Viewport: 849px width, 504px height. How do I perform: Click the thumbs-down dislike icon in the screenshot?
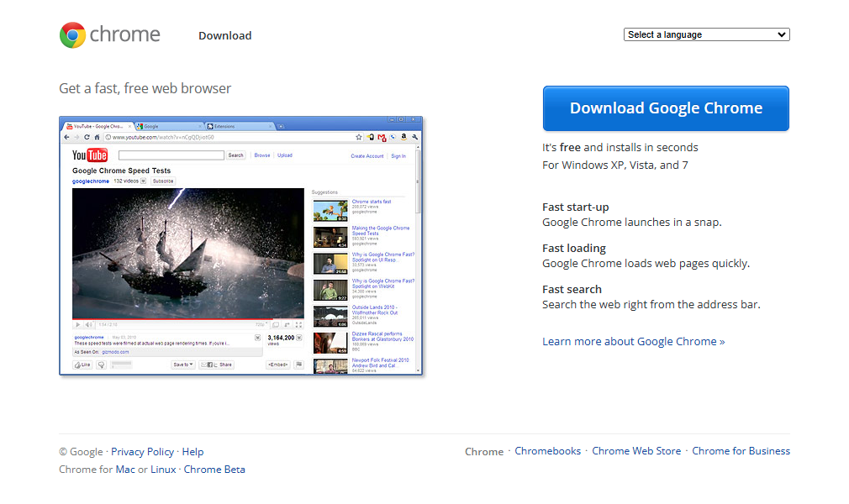click(x=101, y=365)
